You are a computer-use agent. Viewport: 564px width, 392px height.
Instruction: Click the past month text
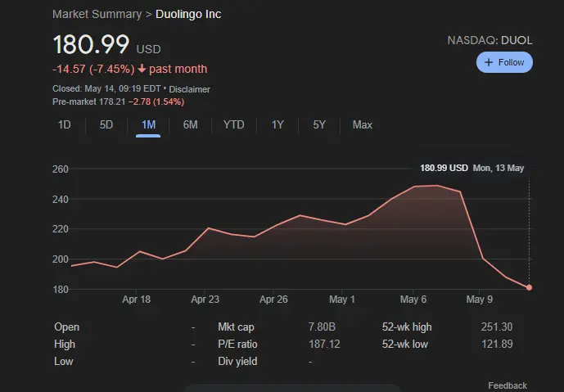click(x=178, y=69)
